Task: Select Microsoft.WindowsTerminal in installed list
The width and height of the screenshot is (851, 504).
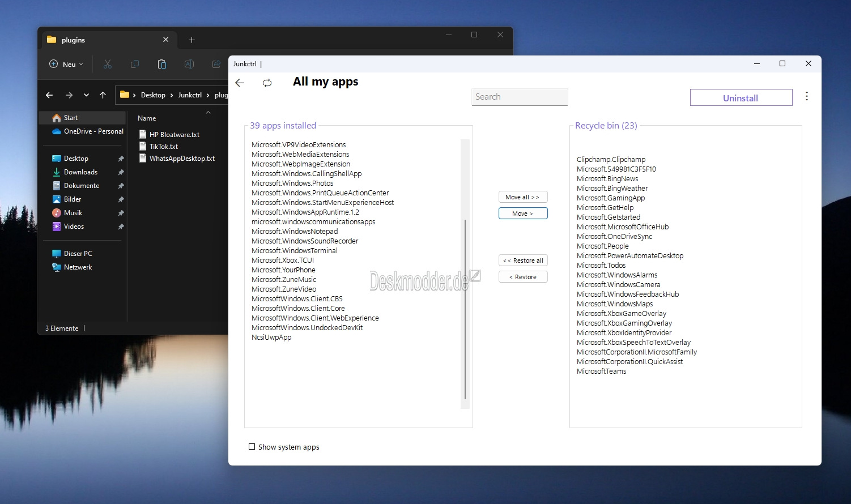Action: click(x=295, y=251)
